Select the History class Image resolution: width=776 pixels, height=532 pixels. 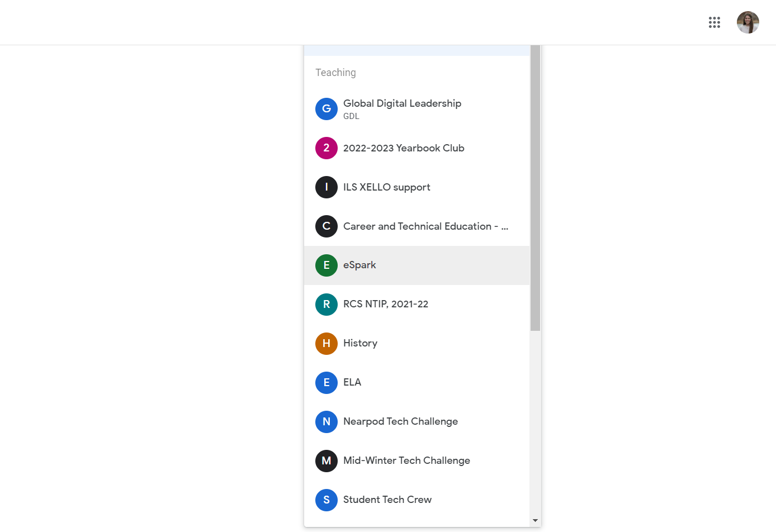[x=417, y=344]
